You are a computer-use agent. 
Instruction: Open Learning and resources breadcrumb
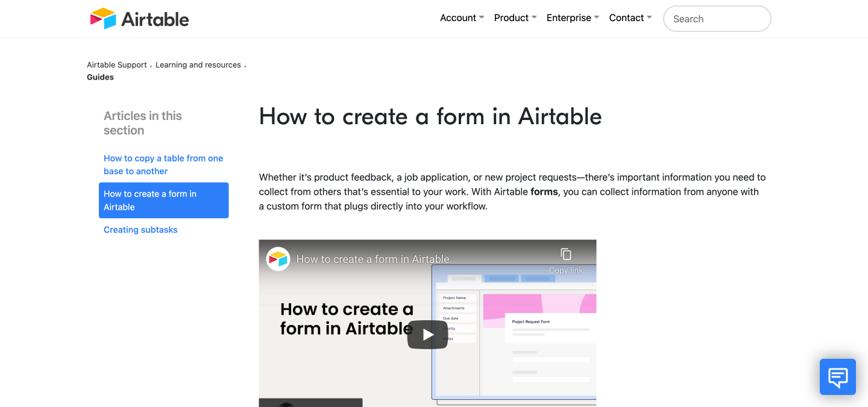coord(198,65)
